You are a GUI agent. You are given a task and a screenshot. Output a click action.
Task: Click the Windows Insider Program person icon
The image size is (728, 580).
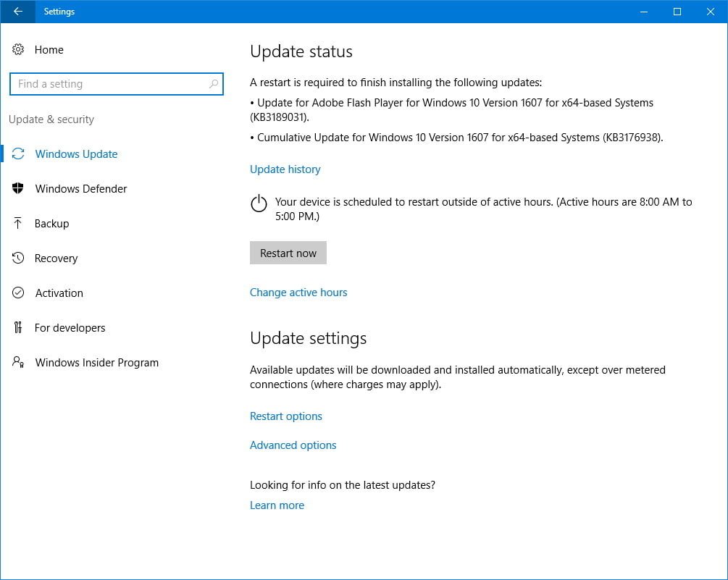pyautogui.click(x=18, y=363)
